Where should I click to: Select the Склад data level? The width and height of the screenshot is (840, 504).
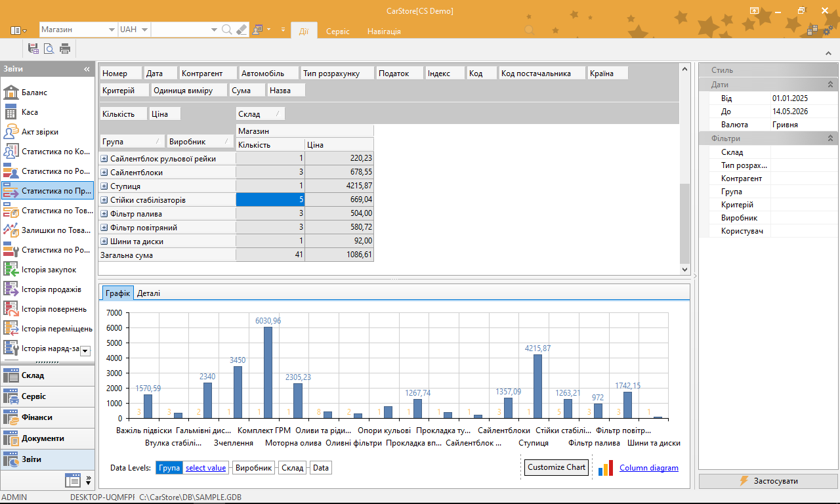coord(293,468)
